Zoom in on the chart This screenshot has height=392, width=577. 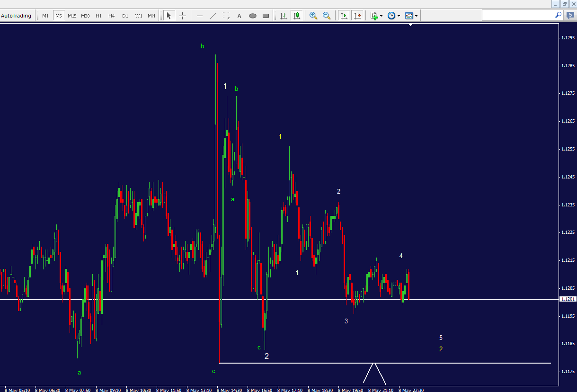(x=313, y=15)
